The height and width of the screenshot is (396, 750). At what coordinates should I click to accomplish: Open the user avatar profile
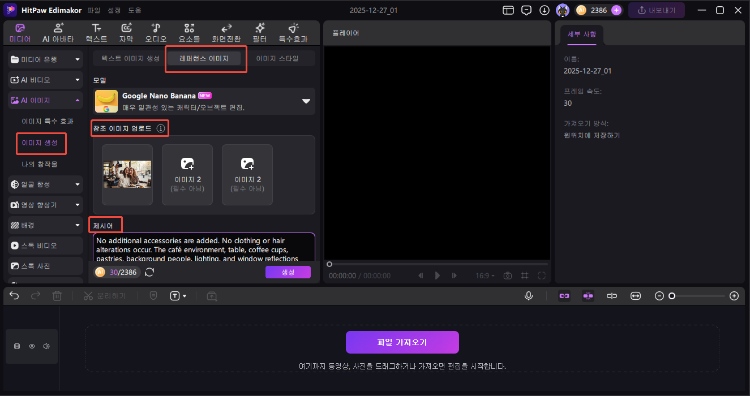coord(562,10)
